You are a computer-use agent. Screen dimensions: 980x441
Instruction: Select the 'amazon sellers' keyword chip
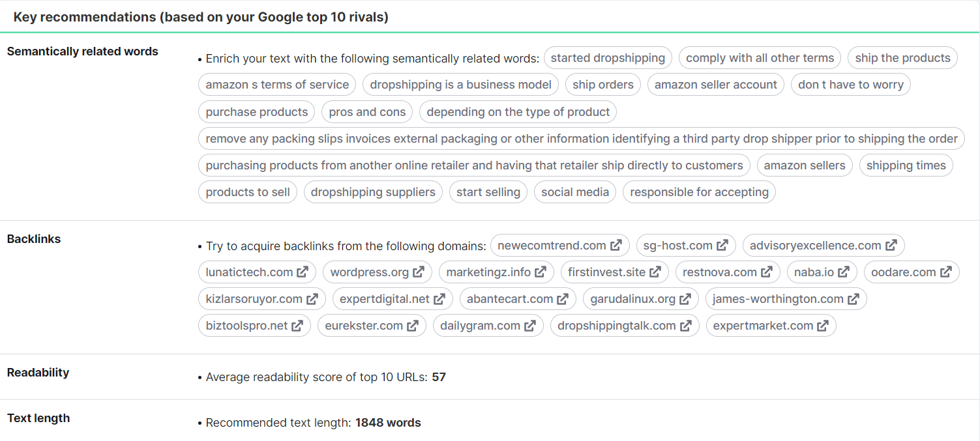[x=805, y=165]
